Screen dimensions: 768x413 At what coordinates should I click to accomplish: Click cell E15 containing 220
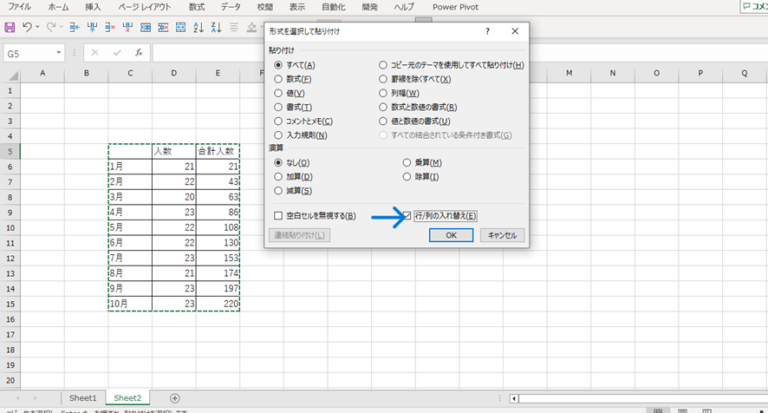217,303
